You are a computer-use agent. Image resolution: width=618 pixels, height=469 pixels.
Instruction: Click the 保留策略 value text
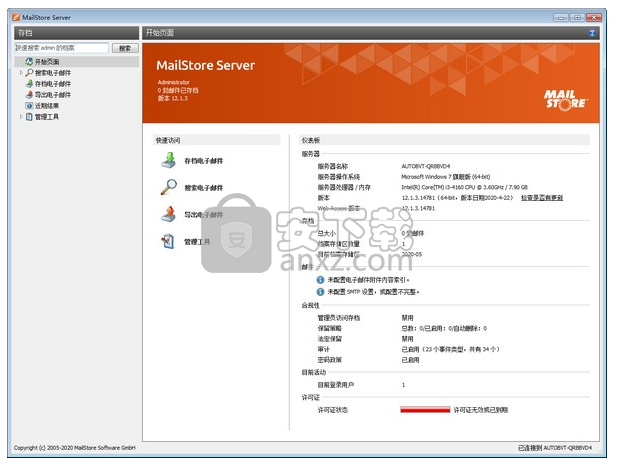pyautogui.click(x=444, y=328)
